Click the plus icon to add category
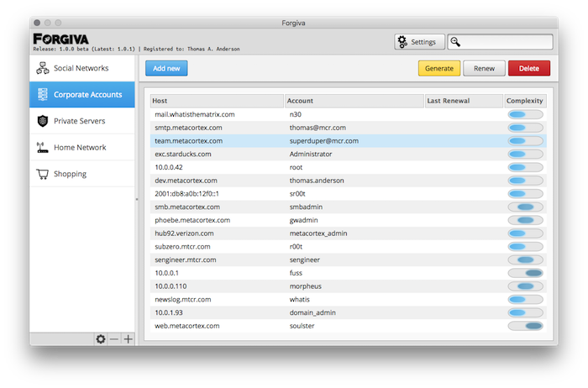The image size is (588, 388). 128,339
